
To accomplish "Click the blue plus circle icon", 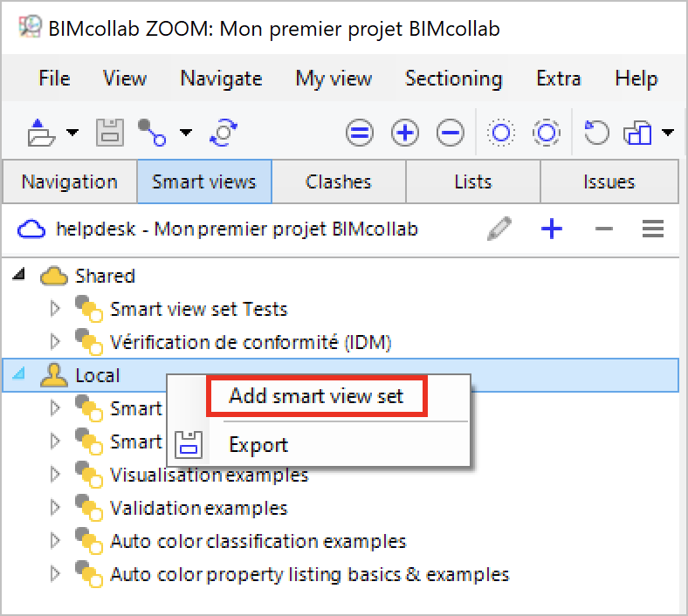I will pos(405,133).
